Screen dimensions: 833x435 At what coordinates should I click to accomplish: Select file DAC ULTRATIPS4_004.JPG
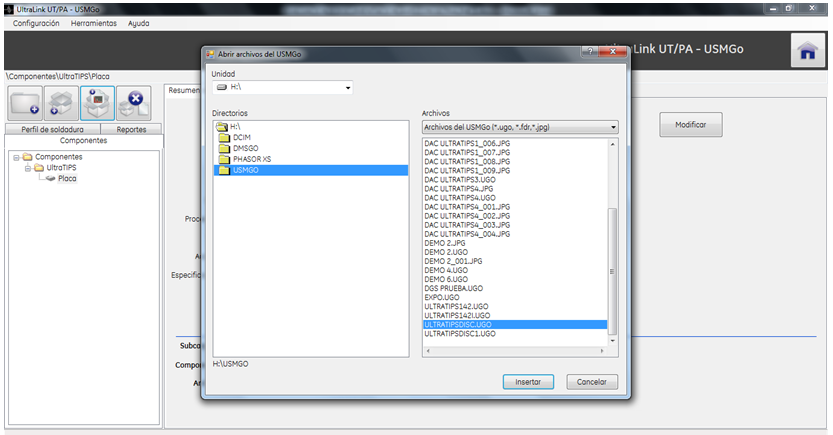pos(467,234)
